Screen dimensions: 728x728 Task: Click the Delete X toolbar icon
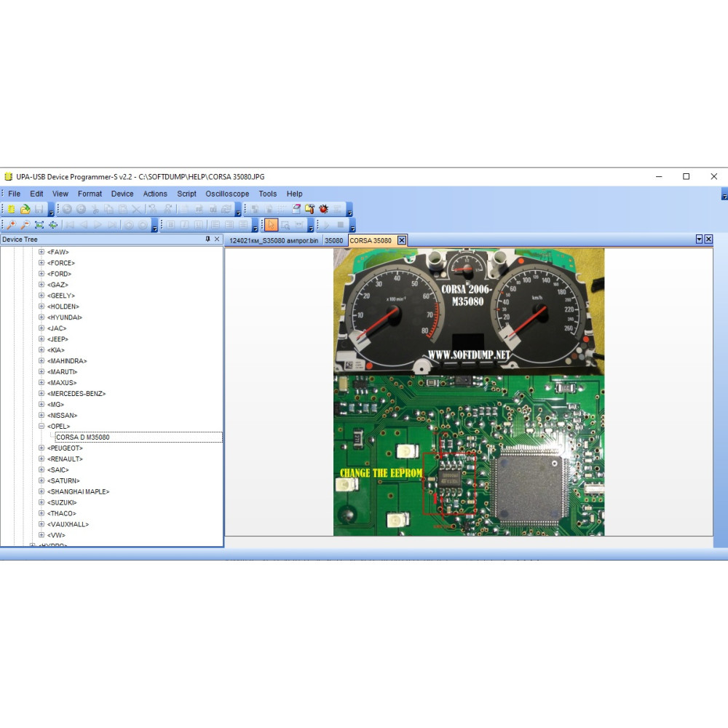pyautogui.click(x=137, y=209)
